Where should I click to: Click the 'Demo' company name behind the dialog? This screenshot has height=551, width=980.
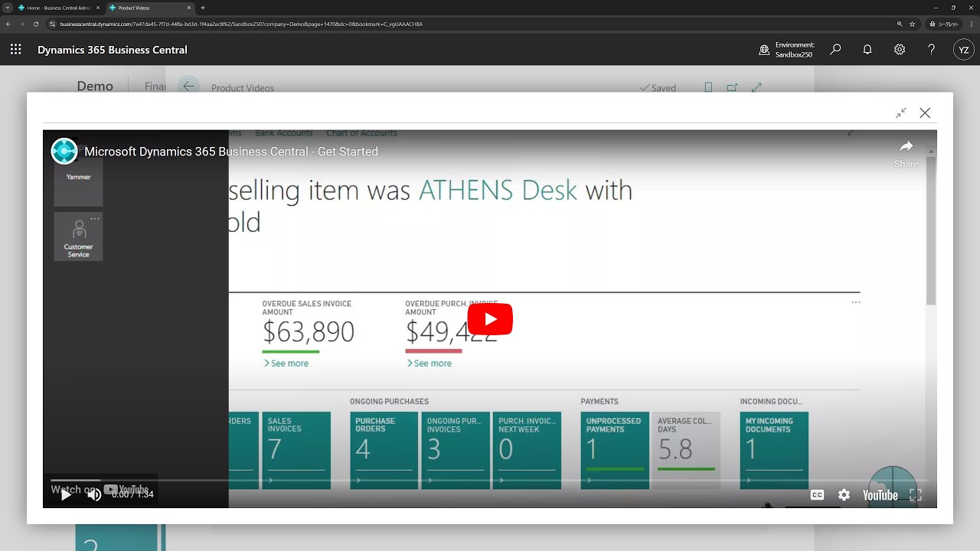pyautogui.click(x=95, y=86)
